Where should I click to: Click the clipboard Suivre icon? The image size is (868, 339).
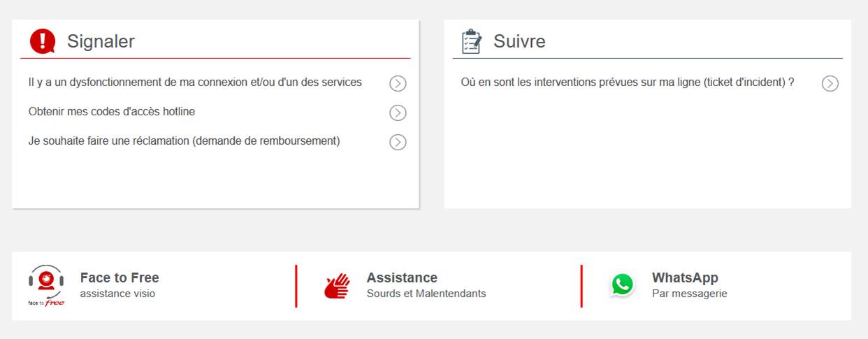pos(471,41)
